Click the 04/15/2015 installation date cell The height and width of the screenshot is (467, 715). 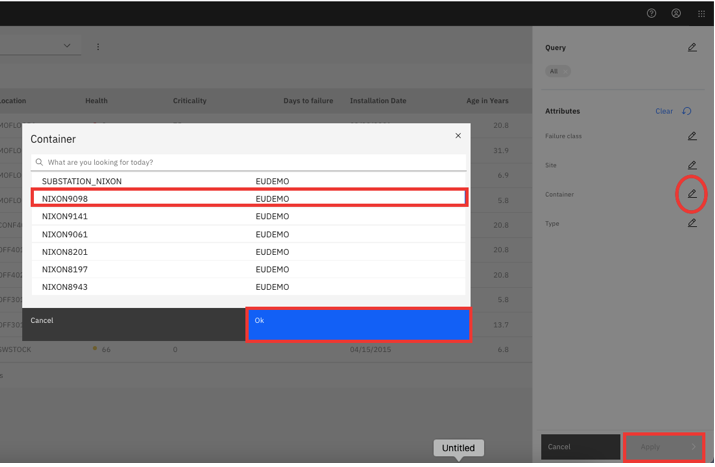370,349
